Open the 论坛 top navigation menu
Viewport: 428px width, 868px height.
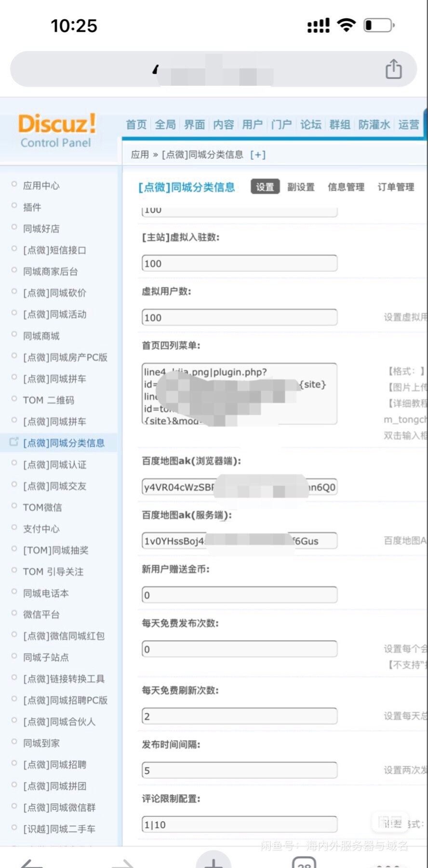[310, 125]
